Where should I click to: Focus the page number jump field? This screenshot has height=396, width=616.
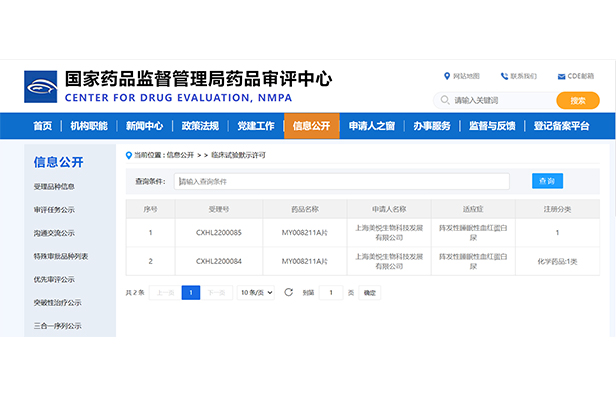331,293
